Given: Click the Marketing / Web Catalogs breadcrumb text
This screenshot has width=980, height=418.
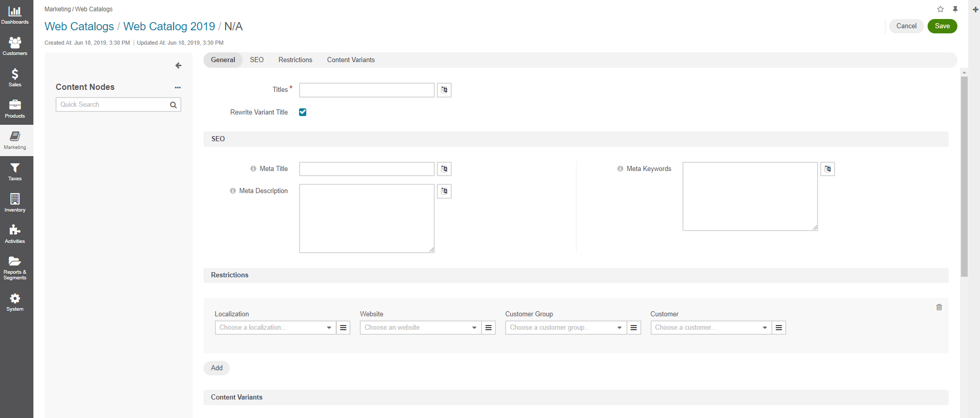Looking at the screenshot, I should pos(79,9).
